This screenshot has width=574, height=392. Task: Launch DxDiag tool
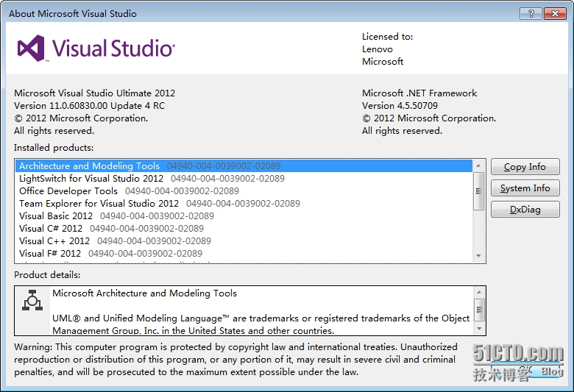(525, 210)
